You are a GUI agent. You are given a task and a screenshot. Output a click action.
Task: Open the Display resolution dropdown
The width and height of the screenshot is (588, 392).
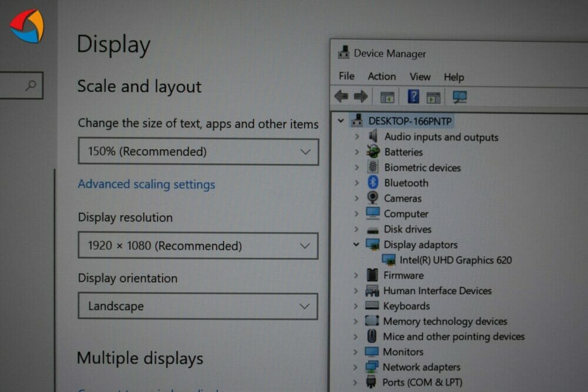pyautogui.click(x=198, y=246)
